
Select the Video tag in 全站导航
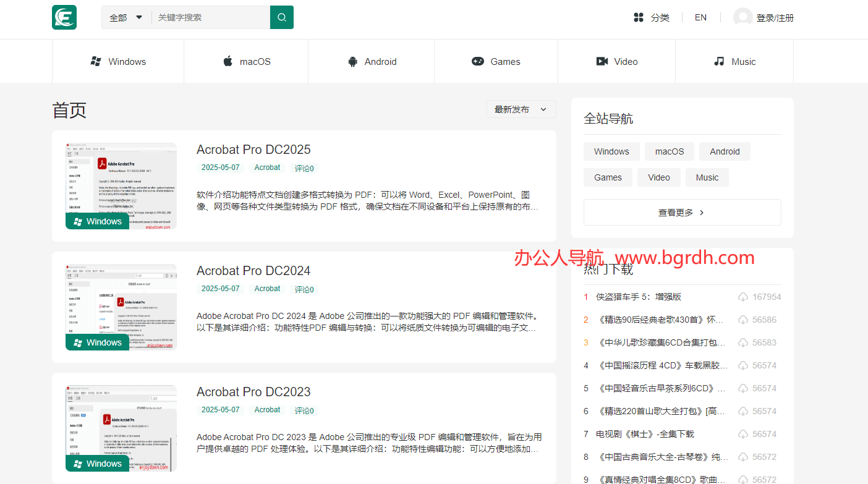tap(658, 177)
